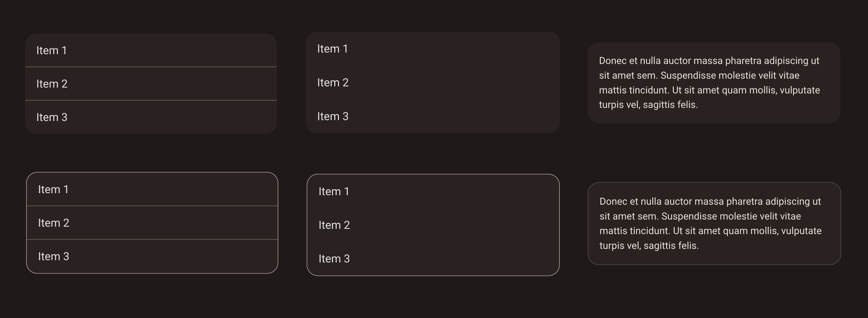Select Item 1 in the outlined divided list
This screenshot has height=318, width=868.
53,189
